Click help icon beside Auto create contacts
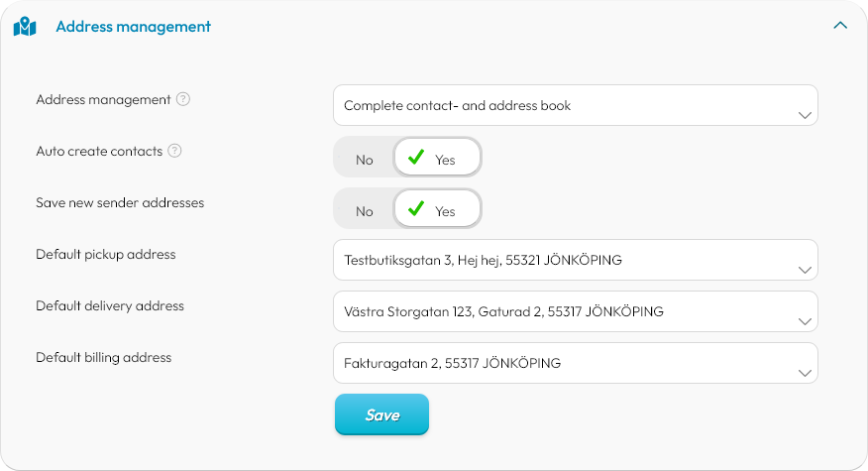Image resolution: width=868 pixels, height=471 pixels. coord(174,151)
